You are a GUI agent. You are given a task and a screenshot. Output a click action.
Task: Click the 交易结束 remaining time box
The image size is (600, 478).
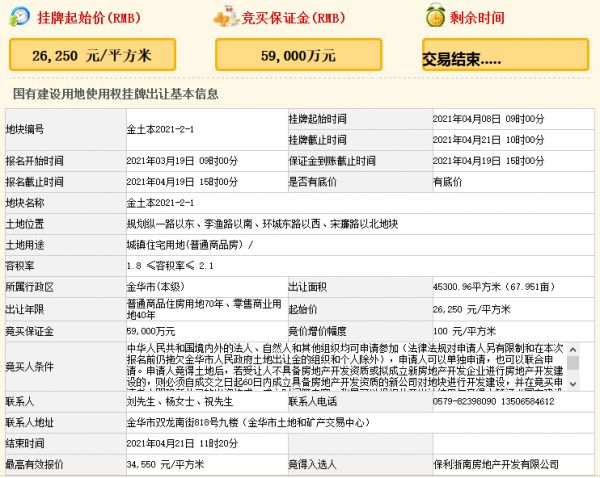[505, 55]
